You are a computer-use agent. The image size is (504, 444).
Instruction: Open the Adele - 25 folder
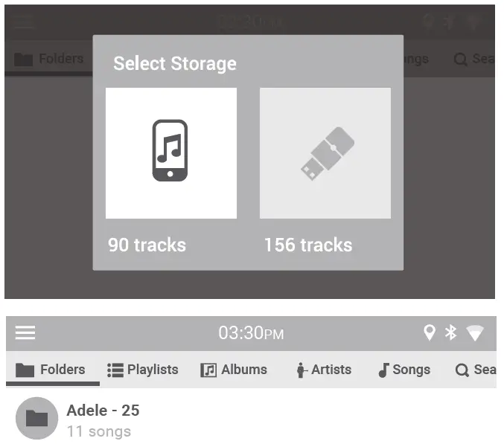pos(103,411)
